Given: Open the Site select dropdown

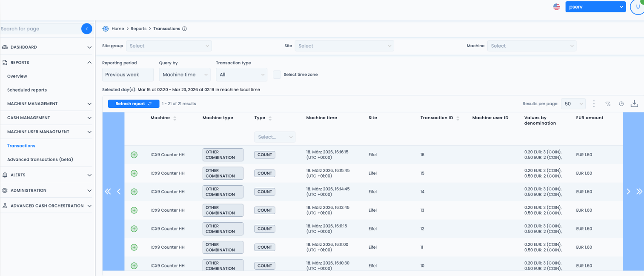Looking at the screenshot, I should coord(344,46).
